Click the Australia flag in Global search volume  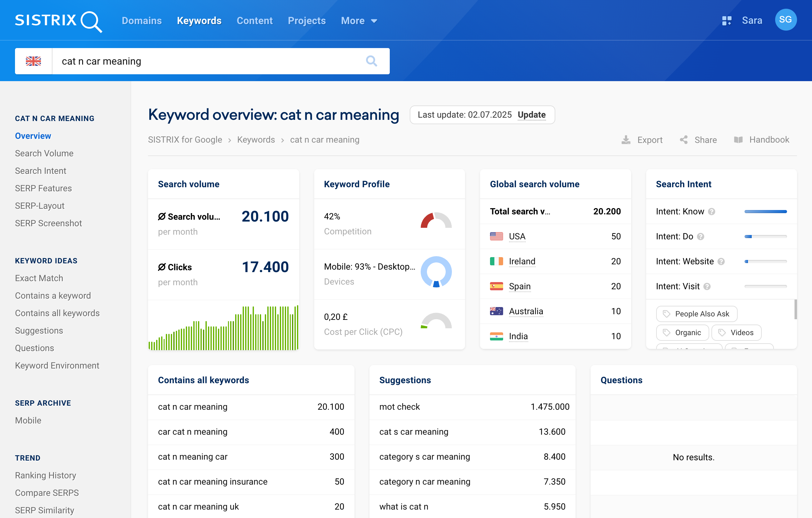pyautogui.click(x=496, y=311)
